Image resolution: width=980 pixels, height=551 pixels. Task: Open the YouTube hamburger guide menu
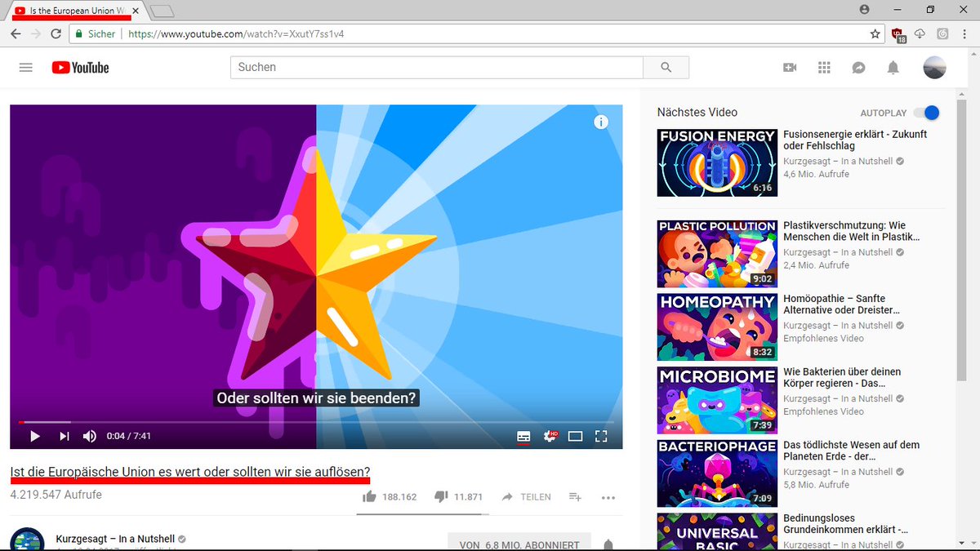[25, 68]
